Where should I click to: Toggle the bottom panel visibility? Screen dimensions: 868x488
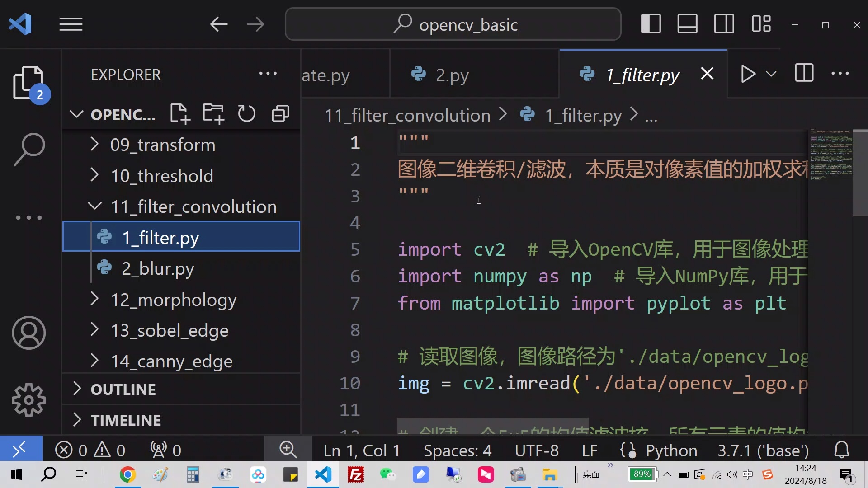[x=687, y=23]
